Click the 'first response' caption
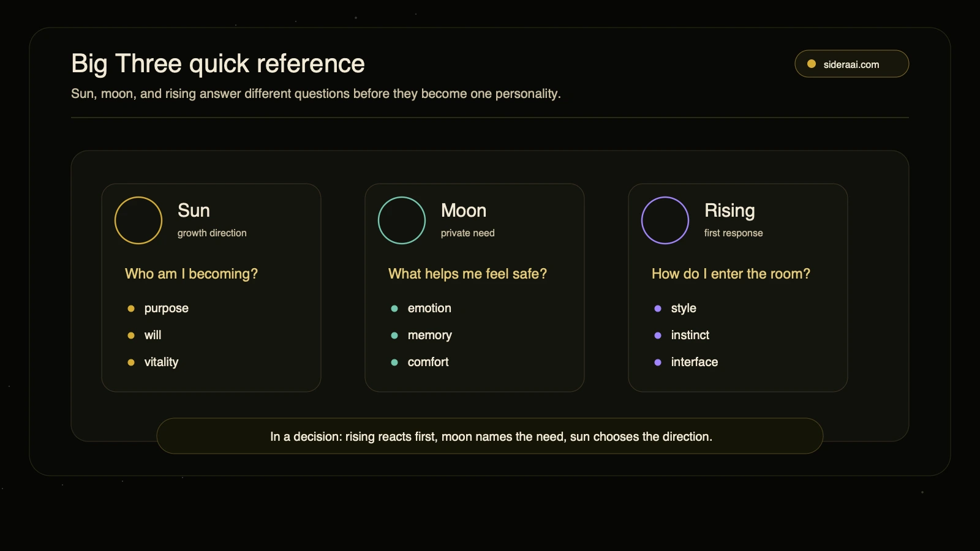980x551 pixels. 734,233
